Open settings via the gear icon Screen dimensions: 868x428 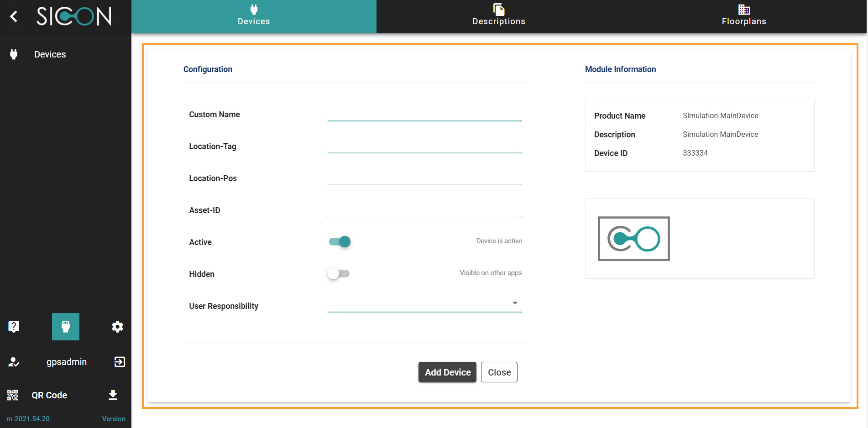(x=117, y=327)
